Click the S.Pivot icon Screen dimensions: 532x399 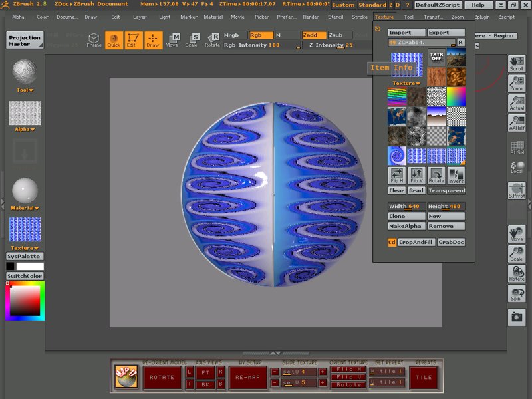(x=517, y=191)
